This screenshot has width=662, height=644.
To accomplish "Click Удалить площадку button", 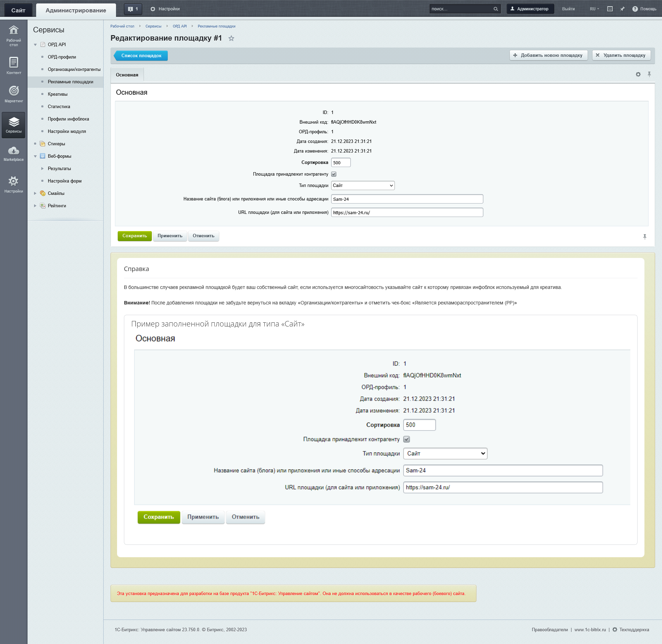I will click(619, 55).
